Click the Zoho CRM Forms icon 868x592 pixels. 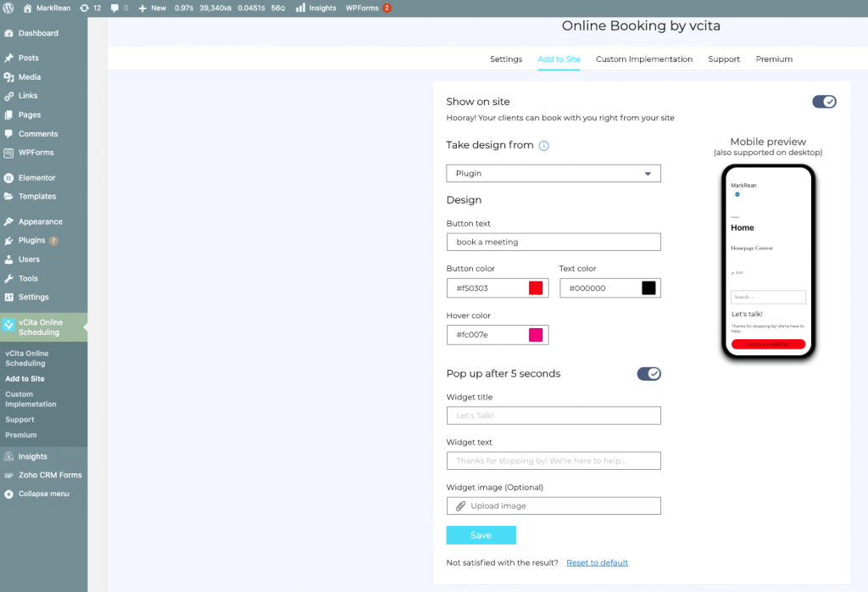pyautogui.click(x=8, y=476)
